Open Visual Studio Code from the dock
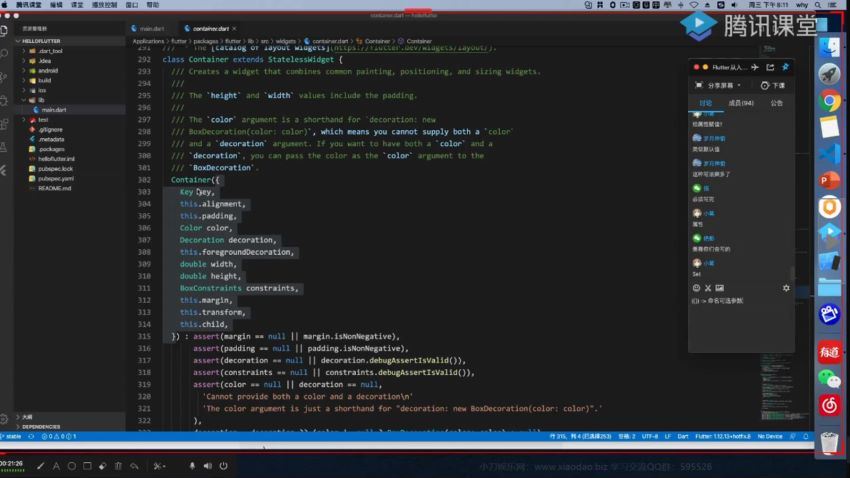850x478 pixels. click(829, 154)
